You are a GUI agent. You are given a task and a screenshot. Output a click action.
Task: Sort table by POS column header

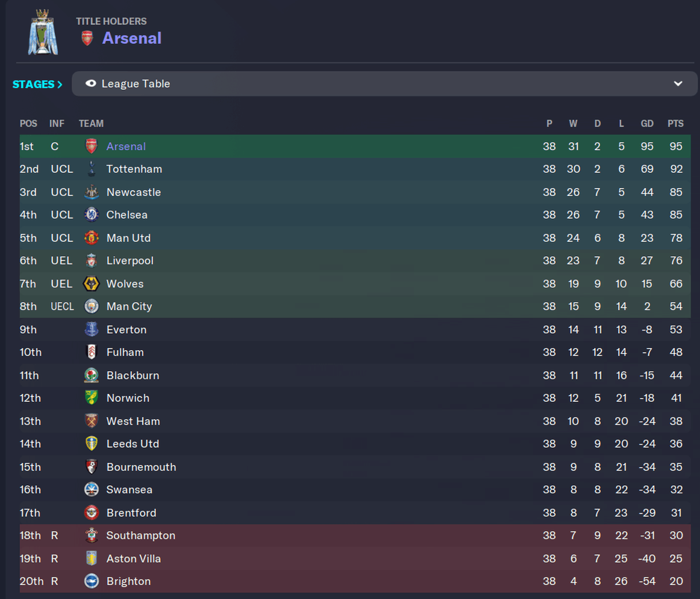pyautogui.click(x=28, y=124)
